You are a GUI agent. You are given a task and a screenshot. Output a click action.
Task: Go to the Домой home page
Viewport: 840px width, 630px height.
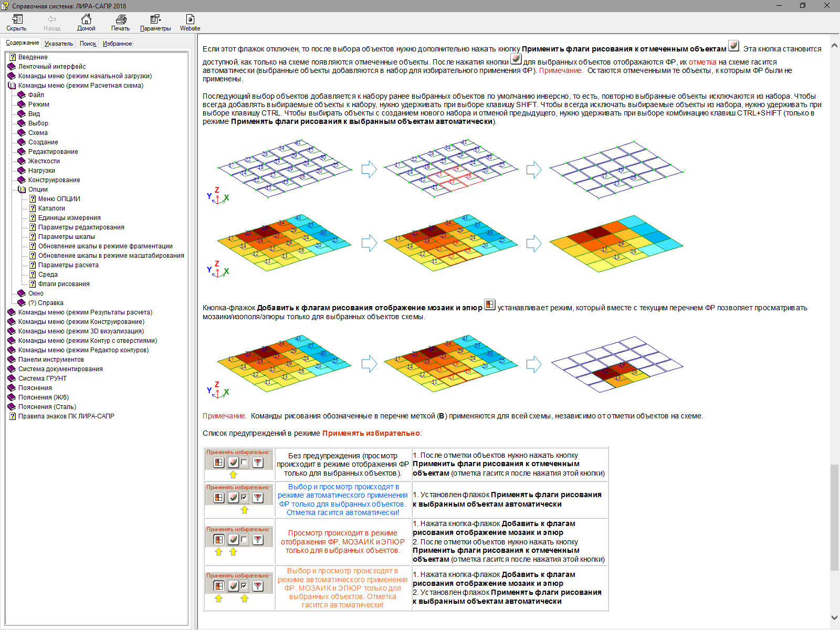(86, 23)
